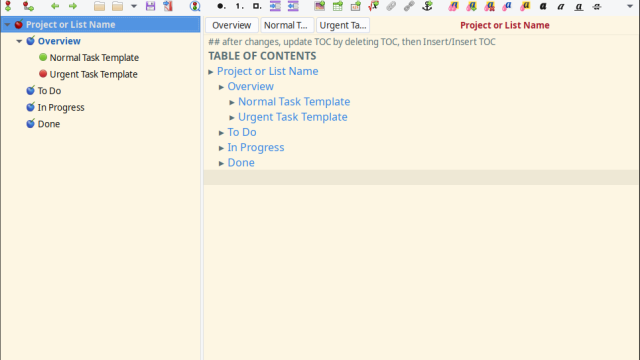Apply text background color with highlighted a icon
640x360 pixels.
(x=525, y=6)
